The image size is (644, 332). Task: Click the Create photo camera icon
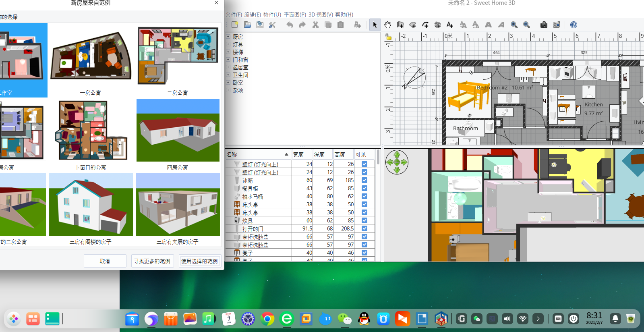[544, 25]
